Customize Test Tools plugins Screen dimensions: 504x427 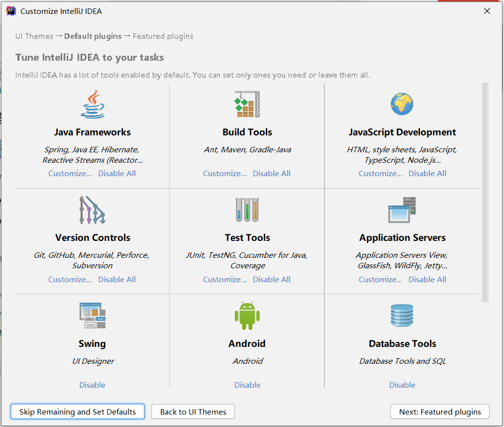click(225, 279)
